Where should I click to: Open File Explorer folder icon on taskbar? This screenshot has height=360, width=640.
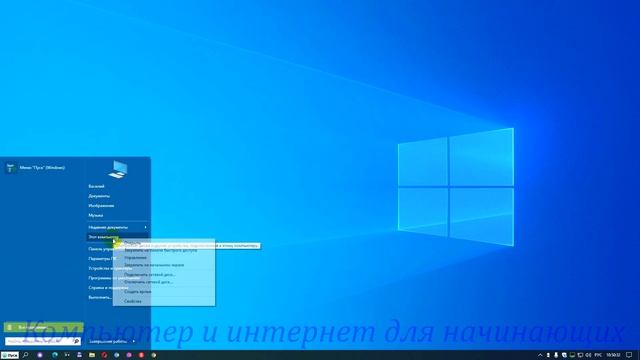pos(92,355)
